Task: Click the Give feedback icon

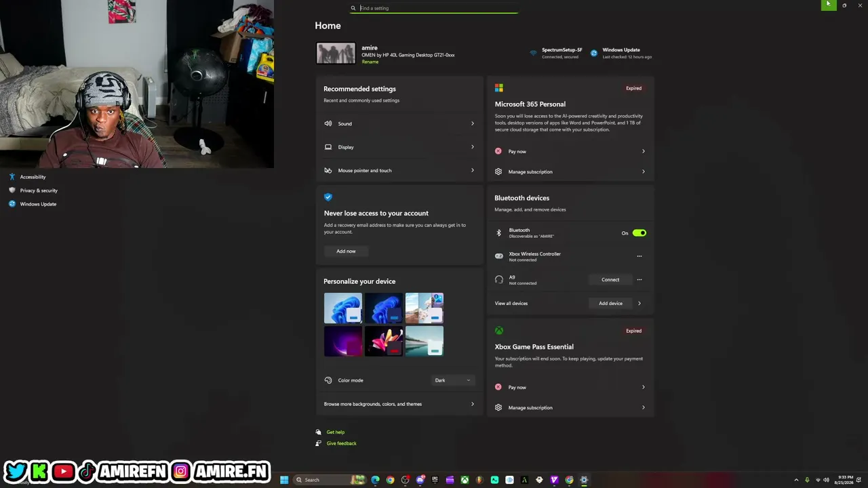Action: point(318,443)
